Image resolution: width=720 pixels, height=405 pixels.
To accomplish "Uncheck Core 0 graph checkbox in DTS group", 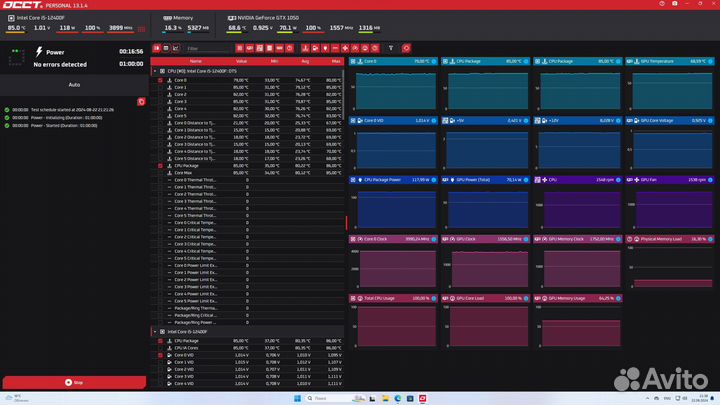I will [160, 80].
